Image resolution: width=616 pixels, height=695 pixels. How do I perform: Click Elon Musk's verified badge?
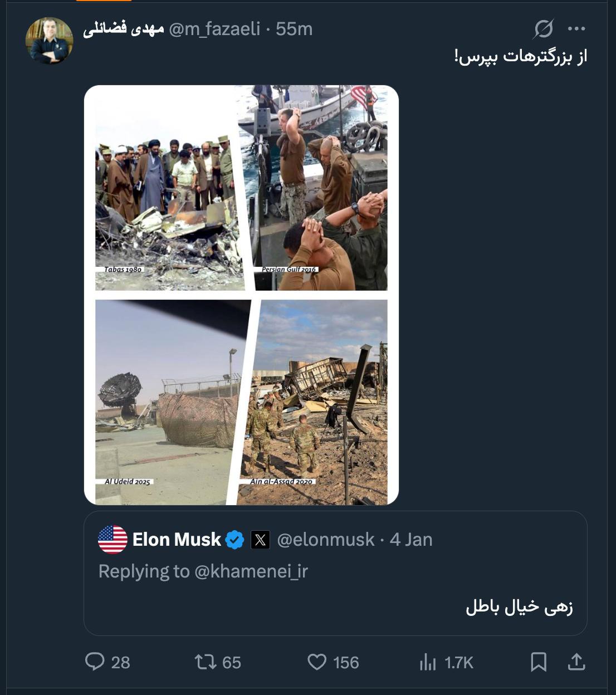[x=234, y=539]
